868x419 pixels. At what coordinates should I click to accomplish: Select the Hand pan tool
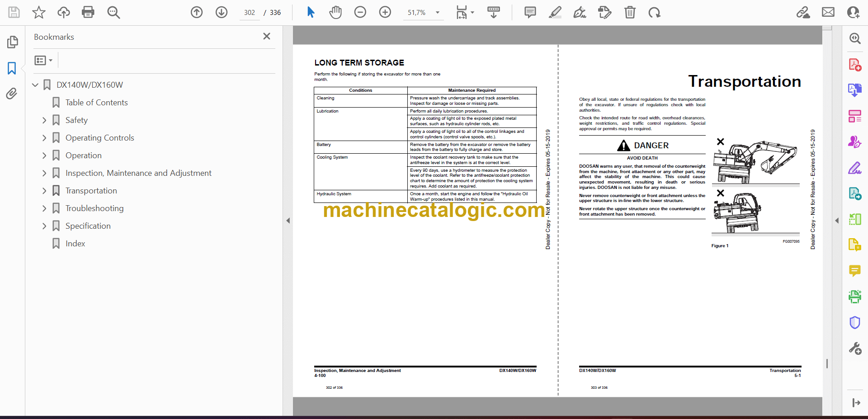coord(335,12)
